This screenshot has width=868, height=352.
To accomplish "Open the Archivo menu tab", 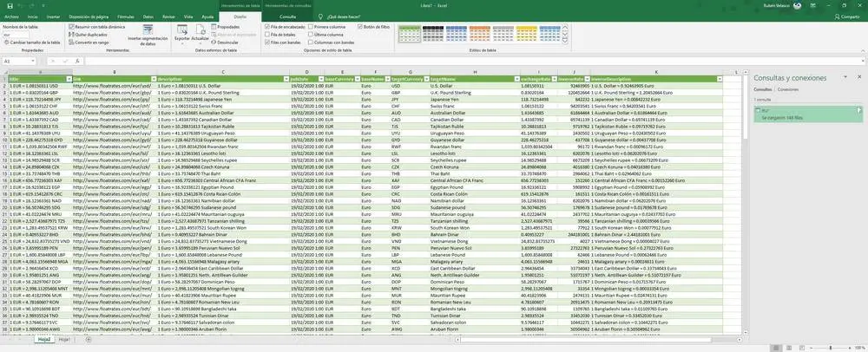I will point(11,17).
